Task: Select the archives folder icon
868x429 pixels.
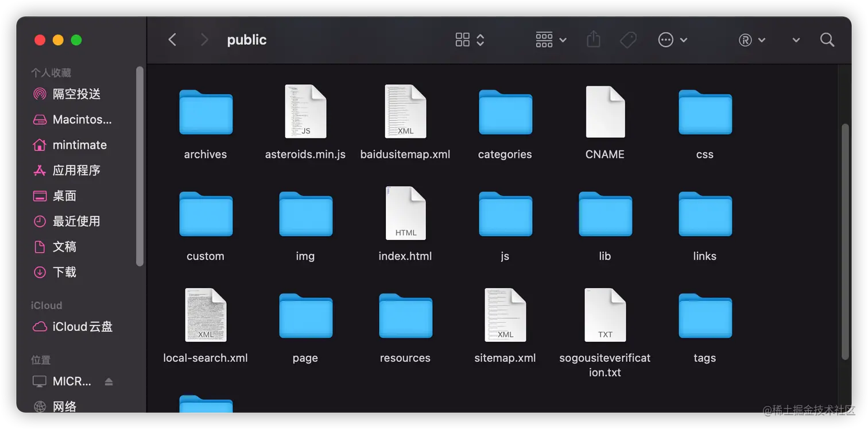Action: click(x=206, y=112)
